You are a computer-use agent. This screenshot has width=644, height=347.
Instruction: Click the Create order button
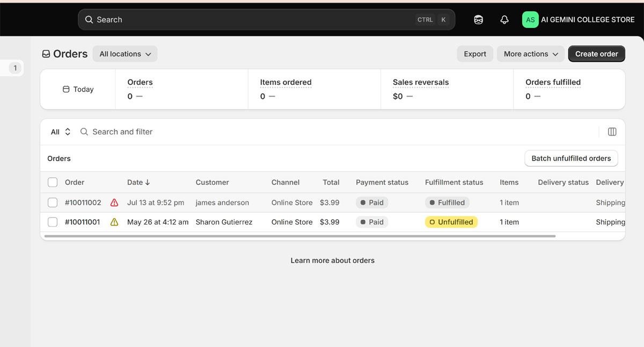tap(597, 54)
